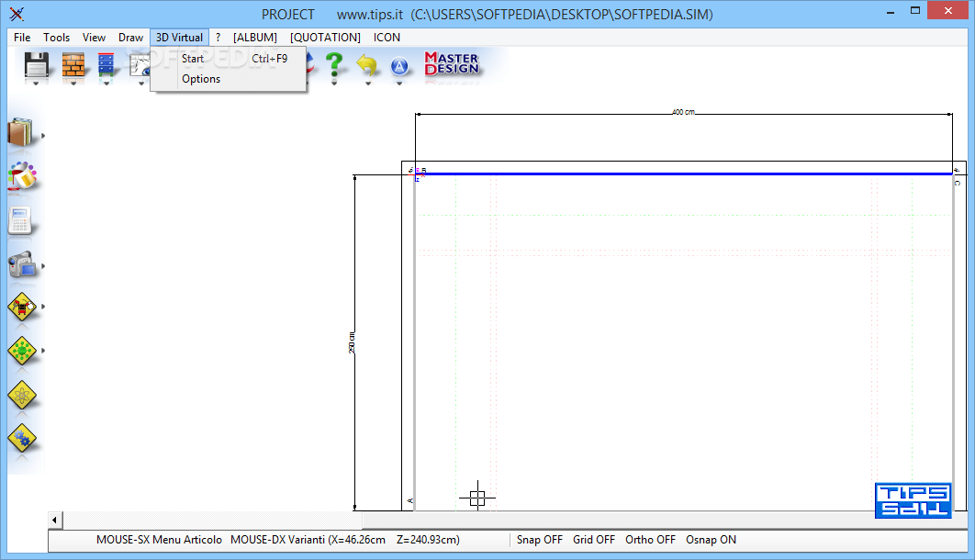Open the Draw menu
This screenshot has height=560, width=975.
point(130,37)
